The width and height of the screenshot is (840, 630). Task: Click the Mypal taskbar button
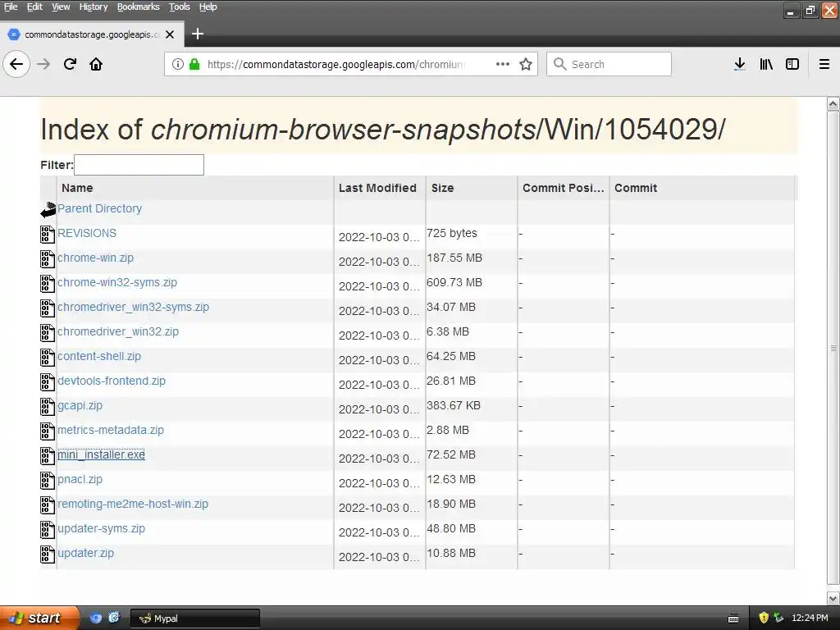pyautogui.click(x=195, y=619)
